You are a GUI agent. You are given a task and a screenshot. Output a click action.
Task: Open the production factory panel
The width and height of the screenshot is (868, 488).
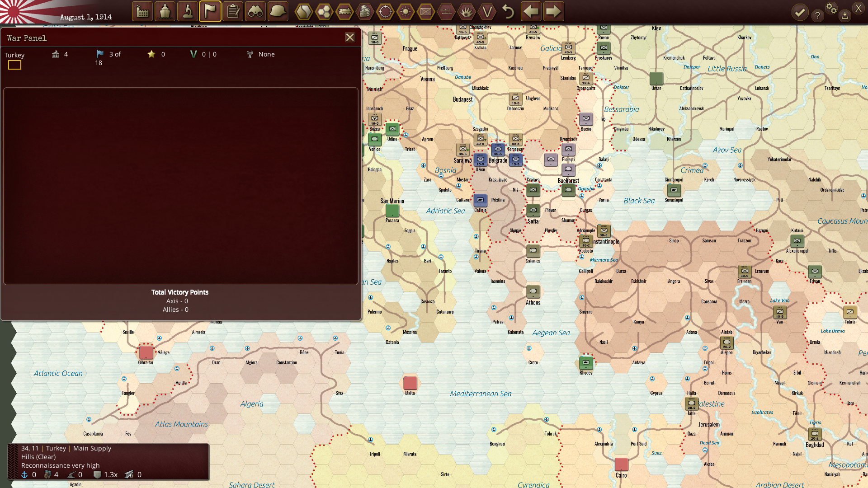(x=142, y=12)
